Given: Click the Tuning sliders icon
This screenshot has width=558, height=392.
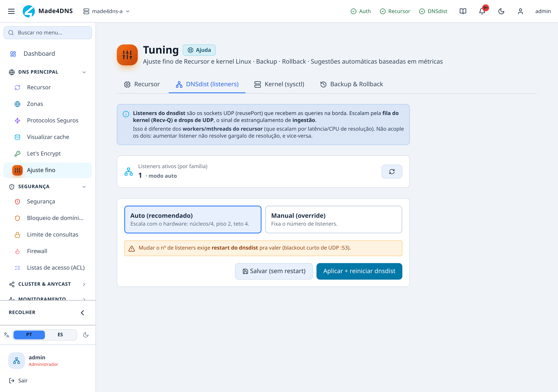Looking at the screenshot, I should (127, 55).
